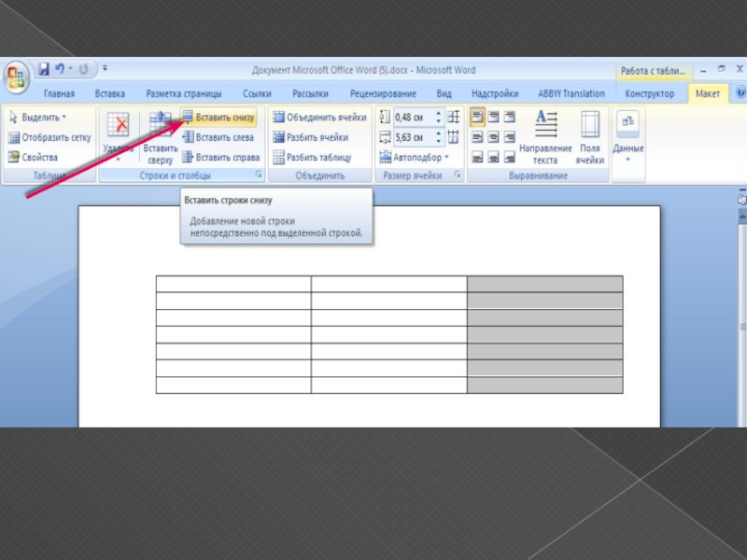Screen dimensions: 747x560
Task: Open the Вставка ribbon tab
Action: 109,93
